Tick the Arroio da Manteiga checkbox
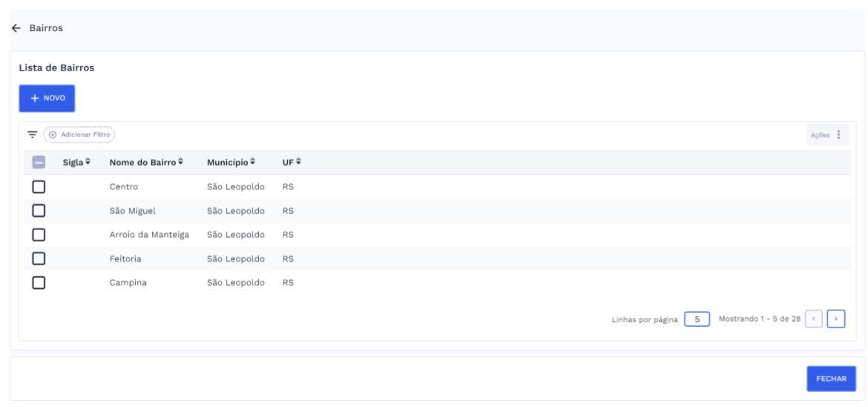The image size is (868, 407). click(x=39, y=235)
